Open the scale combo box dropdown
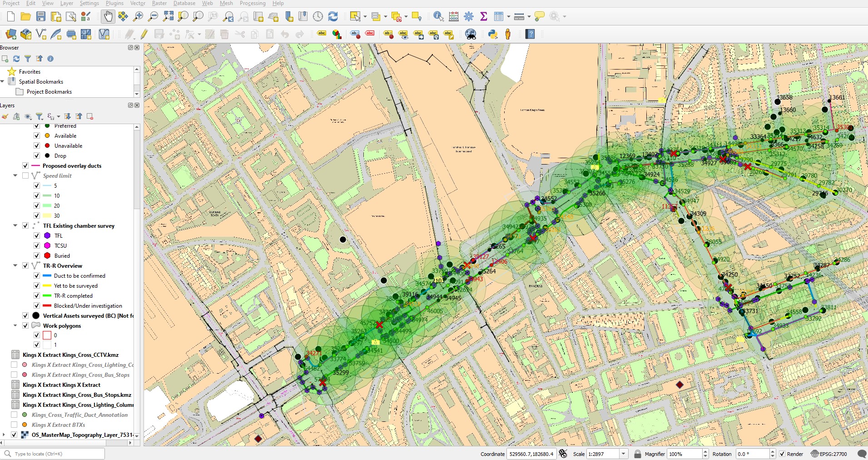The height and width of the screenshot is (460, 868). 623,454
